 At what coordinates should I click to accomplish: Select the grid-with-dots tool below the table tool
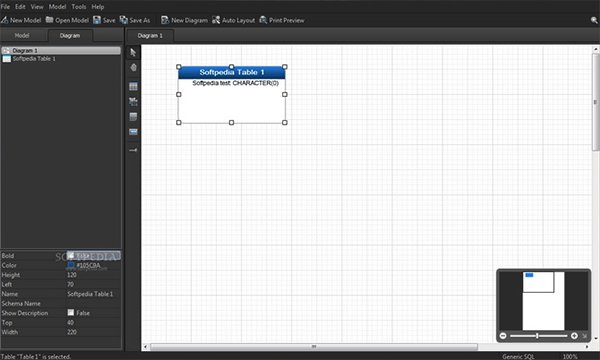pyautogui.click(x=133, y=101)
